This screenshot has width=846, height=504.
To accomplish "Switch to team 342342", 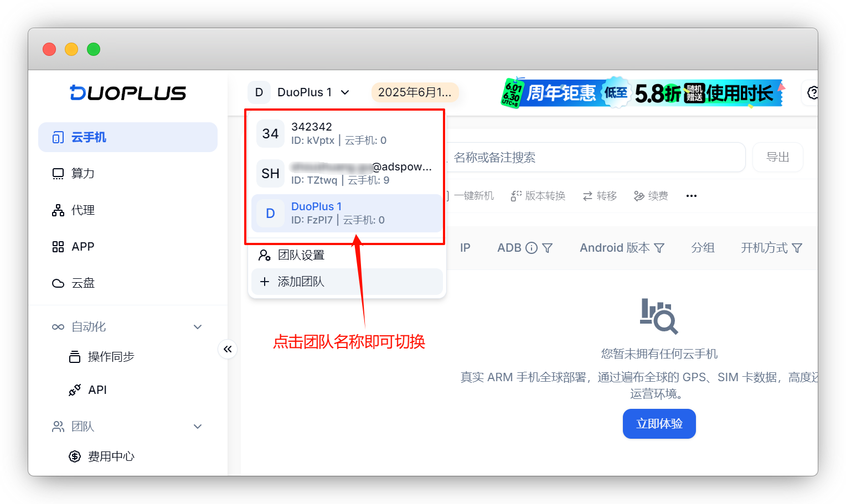I will (x=347, y=133).
